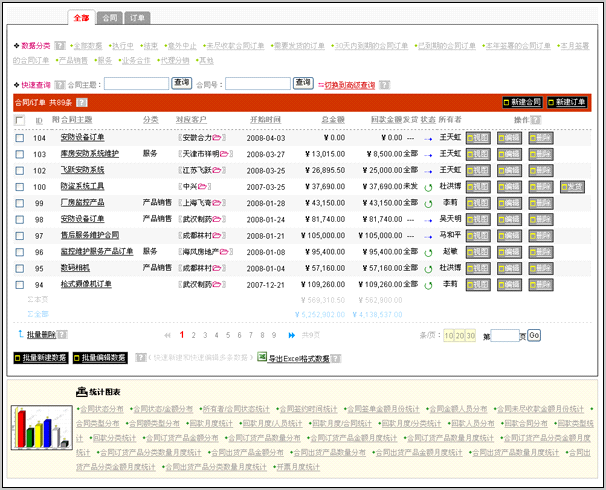Click the Excel icon beside 导出Excel格式数据

coord(262,357)
